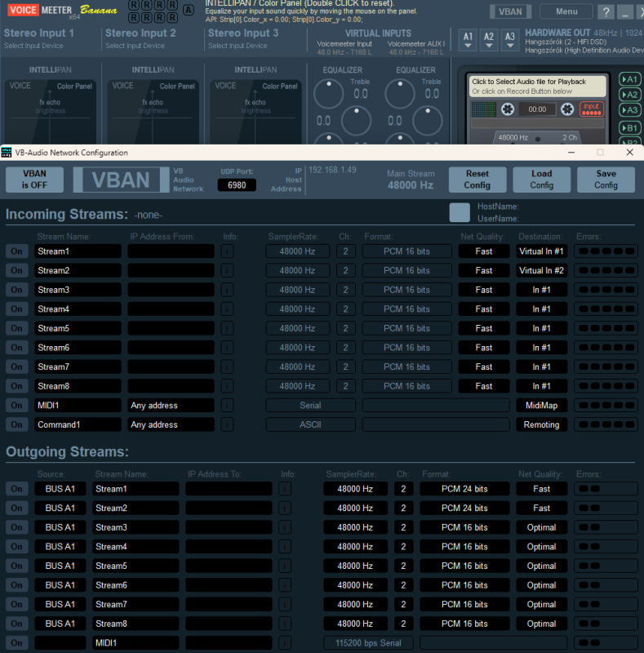Viewport: 644px width, 653px height.
Task: Change Net Quality Fast for incoming Stream1
Action: (484, 251)
